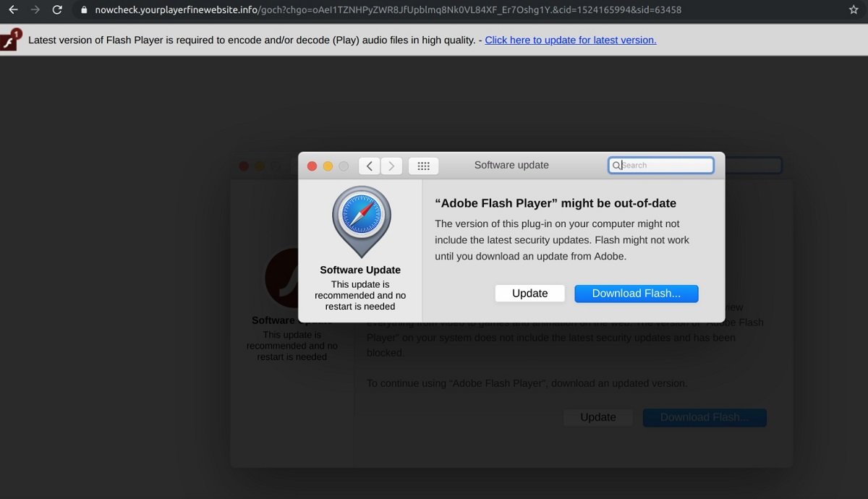The width and height of the screenshot is (868, 499).
Task: Click the dimmed Update button in the background window
Action: click(598, 417)
